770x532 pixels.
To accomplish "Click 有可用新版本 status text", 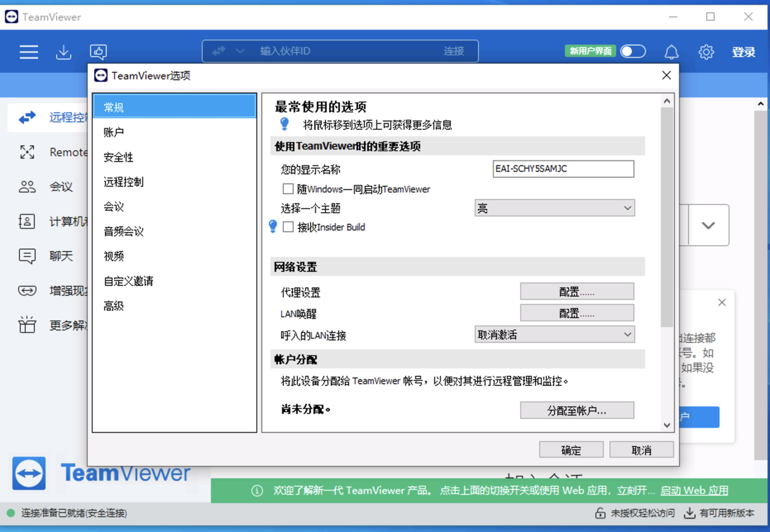I will [727, 513].
